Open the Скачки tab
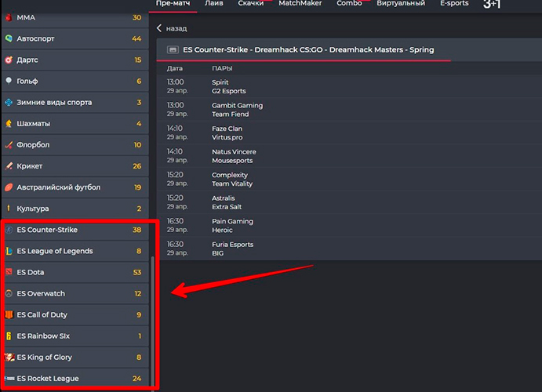 click(x=250, y=3)
